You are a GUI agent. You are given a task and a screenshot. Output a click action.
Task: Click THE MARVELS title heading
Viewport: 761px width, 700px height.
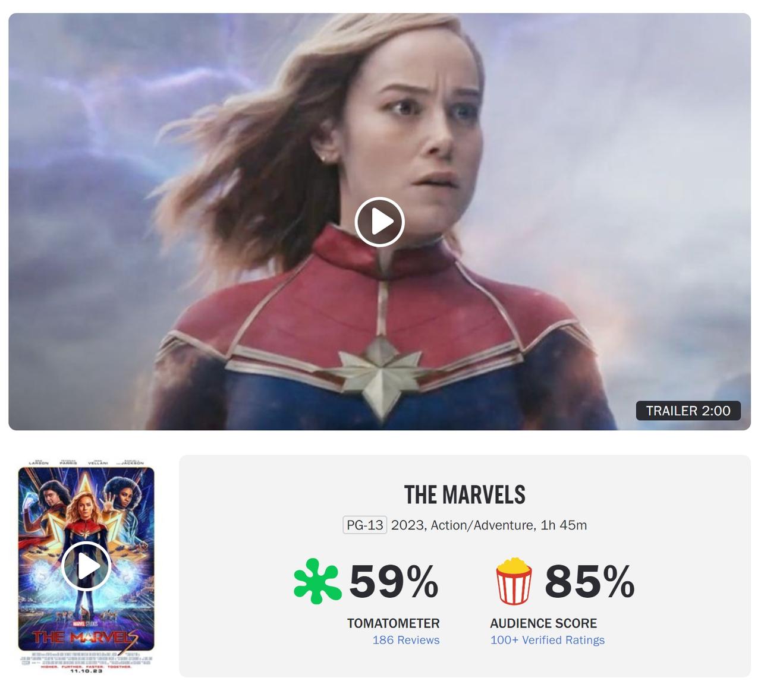tap(465, 494)
